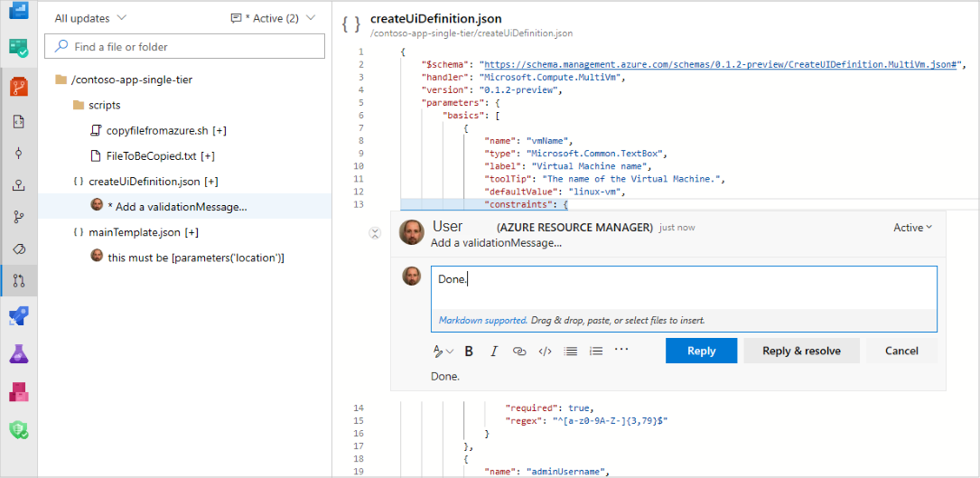Insert a link in the comment

(x=519, y=351)
